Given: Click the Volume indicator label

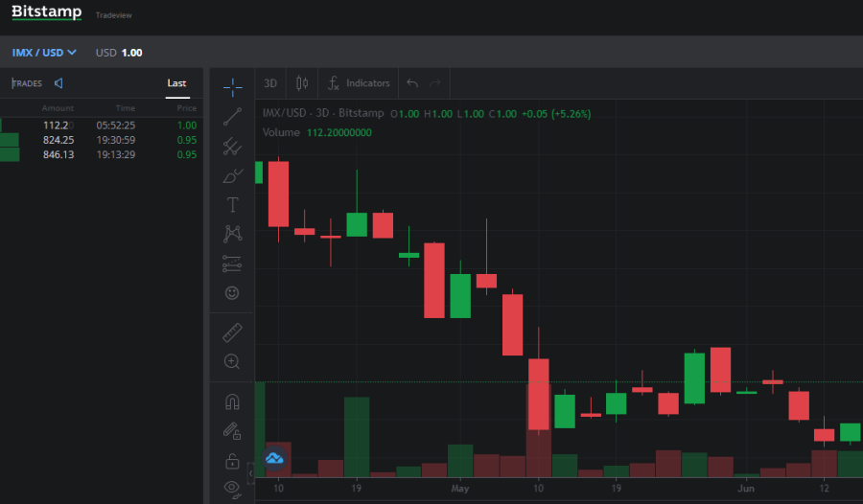Looking at the screenshot, I should click(281, 132).
